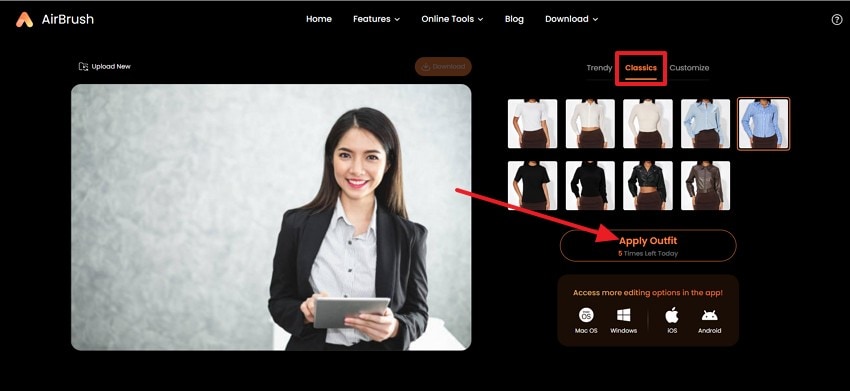Click the Apply Outfit button

click(x=648, y=246)
